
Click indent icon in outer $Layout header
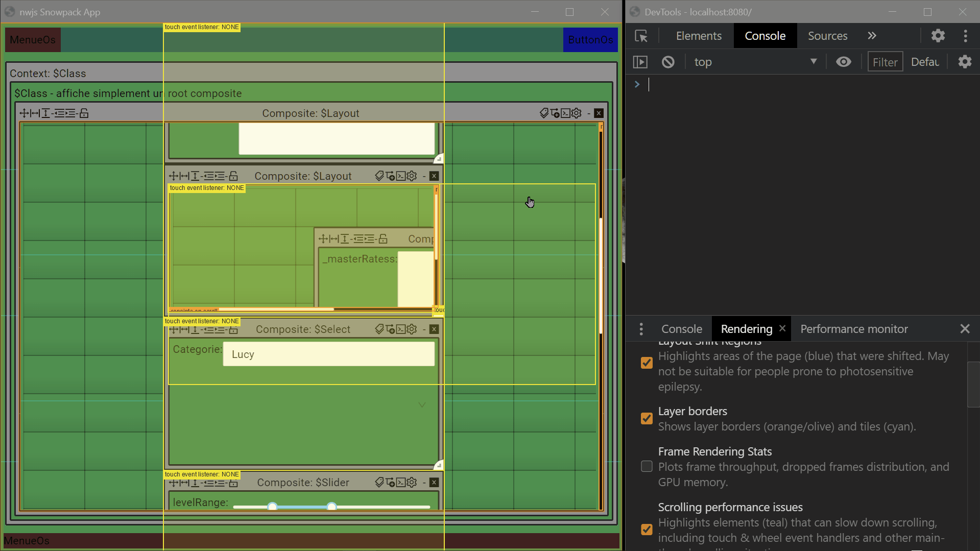pos(70,113)
